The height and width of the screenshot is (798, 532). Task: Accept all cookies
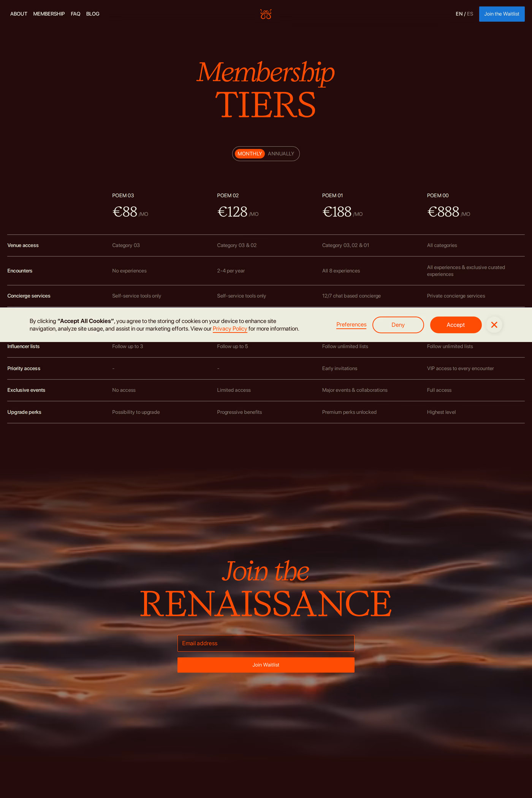pyautogui.click(x=456, y=325)
